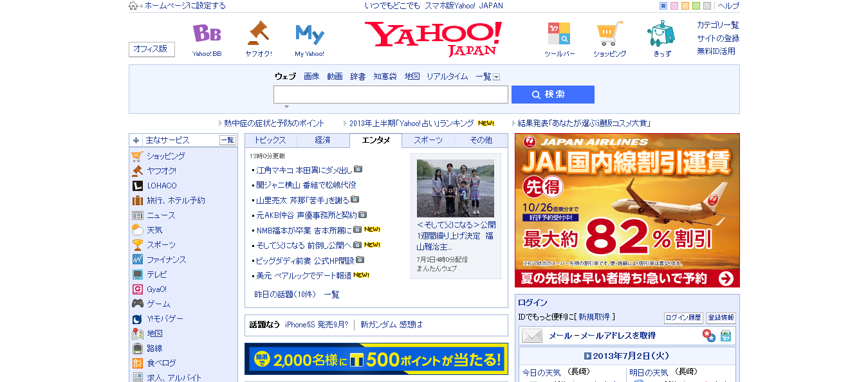Click the 天気 weather icon
The width and height of the screenshot is (868, 382).
(137, 230)
